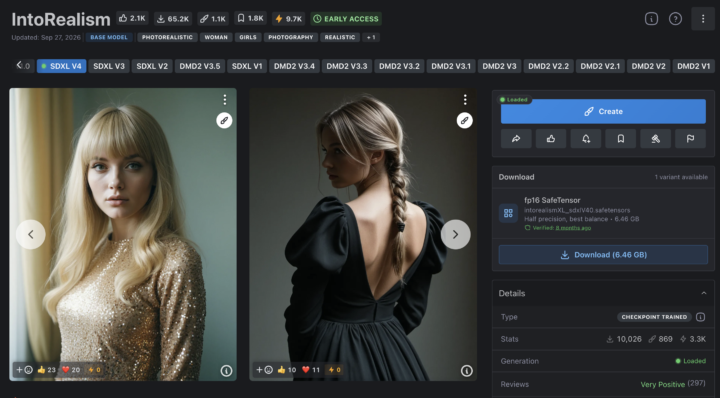Toggle thumbs-up reaction showing 23
This screenshot has height=398, width=720.
coord(46,370)
